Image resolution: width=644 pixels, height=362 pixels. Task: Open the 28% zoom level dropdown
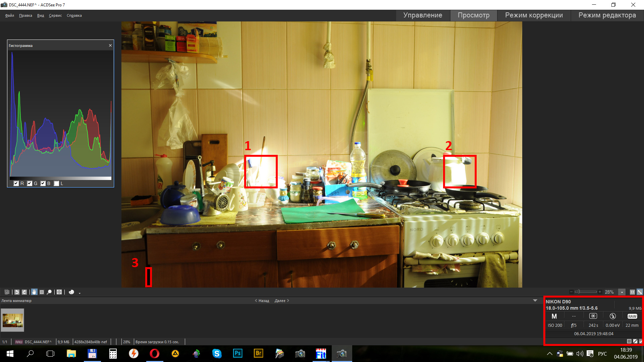pyautogui.click(x=622, y=292)
